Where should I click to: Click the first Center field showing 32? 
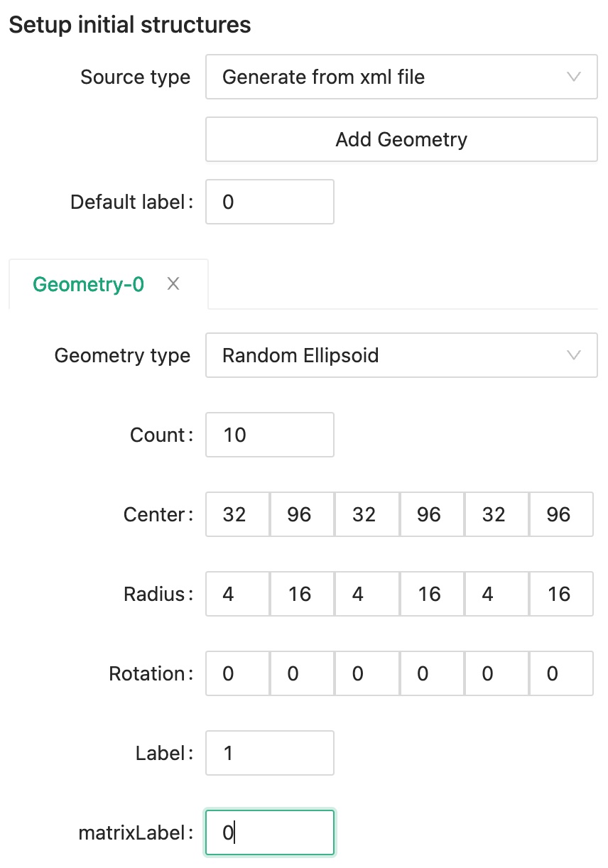tap(237, 514)
